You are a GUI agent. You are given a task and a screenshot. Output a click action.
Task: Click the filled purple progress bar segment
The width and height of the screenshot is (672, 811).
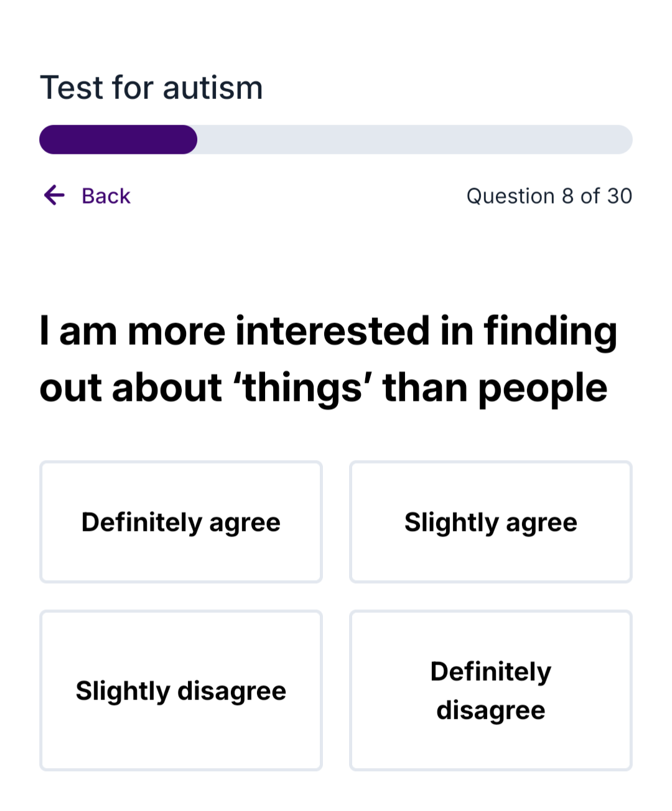pyautogui.click(x=118, y=139)
